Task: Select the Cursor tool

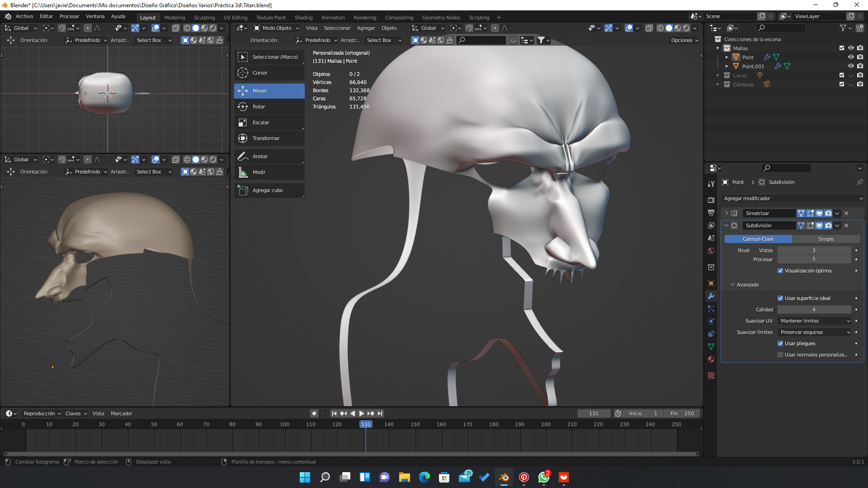Action: click(x=269, y=73)
